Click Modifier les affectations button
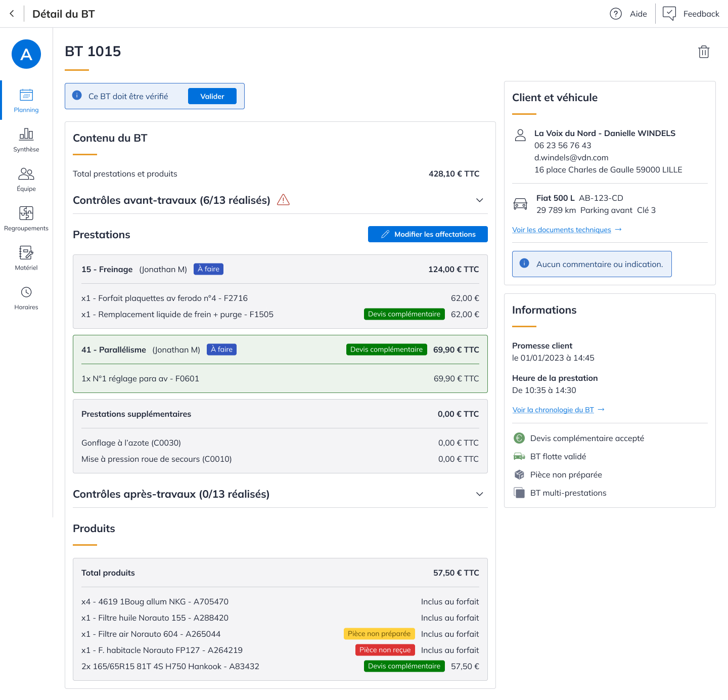This screenshot has width=728, height=700. coord(428,234)
